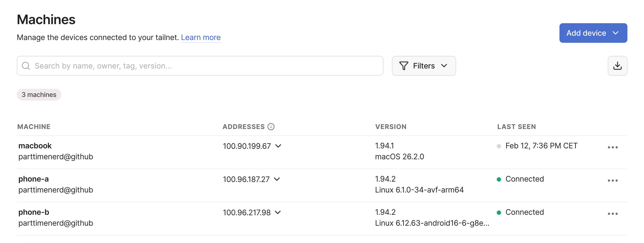Click the 3 machines count badge

[x=39, y=95]
